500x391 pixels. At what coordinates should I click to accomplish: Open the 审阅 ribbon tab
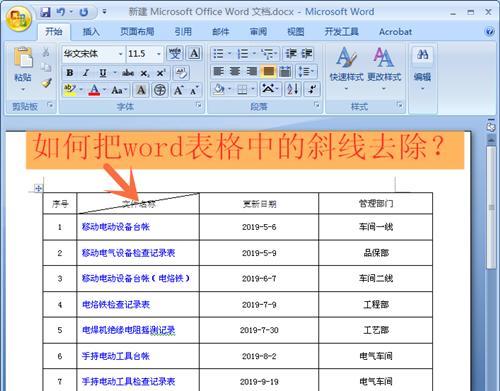coord(258,32)
